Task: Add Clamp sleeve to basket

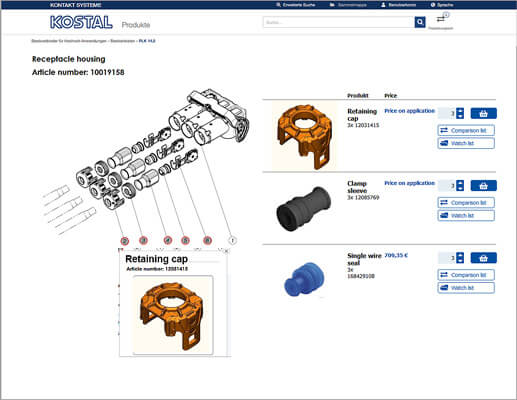Action: pos(483,186)
